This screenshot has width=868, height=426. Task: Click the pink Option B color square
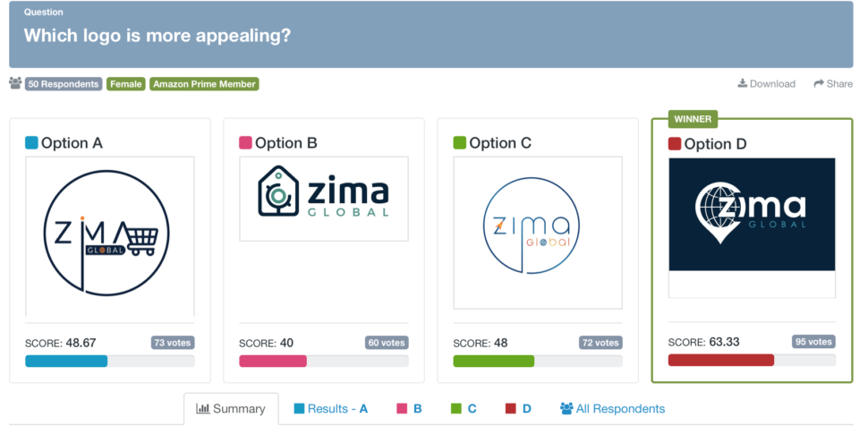coord(245,143)
